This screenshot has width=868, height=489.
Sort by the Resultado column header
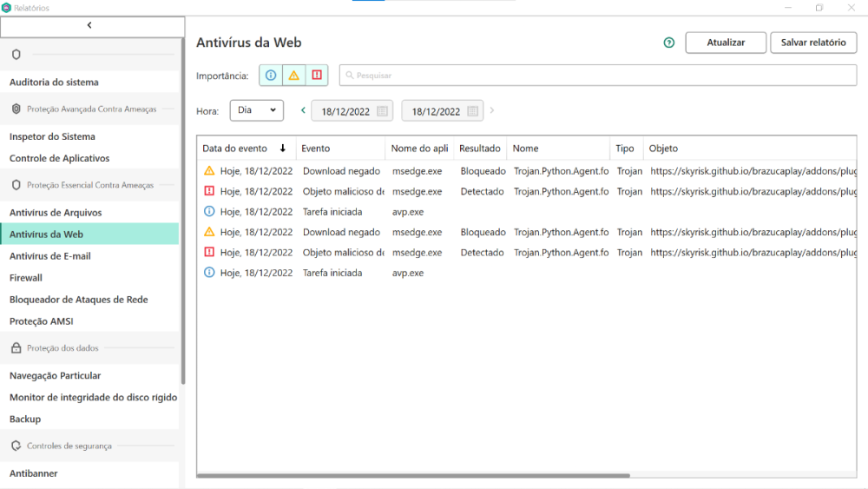click(479, 149)
